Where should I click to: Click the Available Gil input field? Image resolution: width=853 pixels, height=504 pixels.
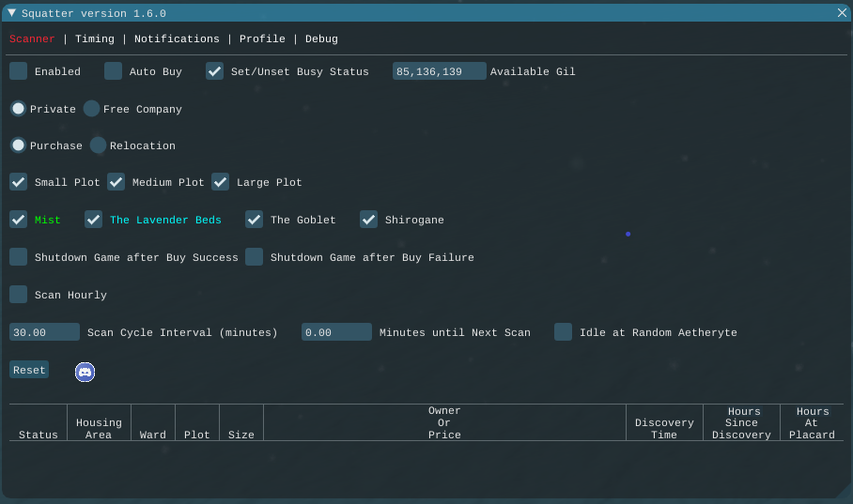click(439, 71)
